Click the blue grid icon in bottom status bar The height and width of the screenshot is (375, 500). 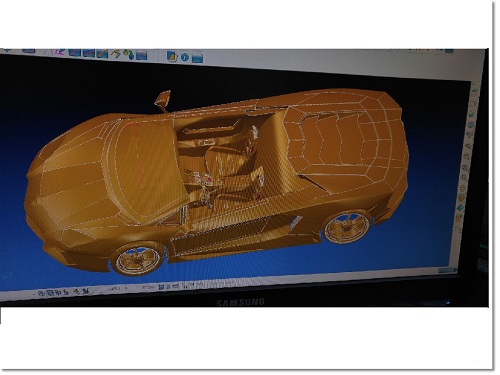coord(161,287)
